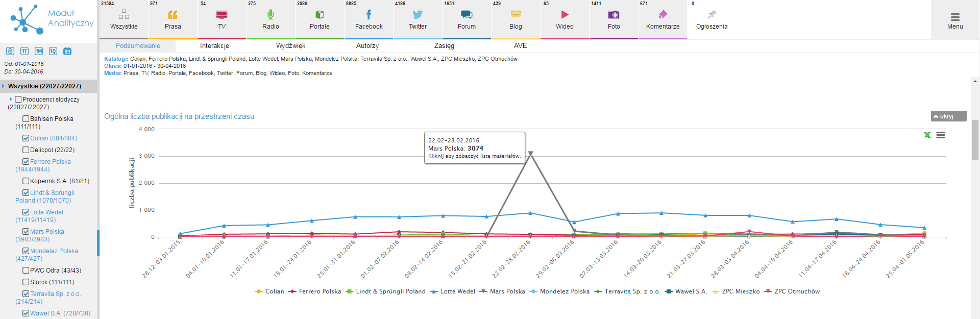The width and height of the screenshot is (980, 319).
Task: Set range with the 1Q icon
Action: coord(53,51)
